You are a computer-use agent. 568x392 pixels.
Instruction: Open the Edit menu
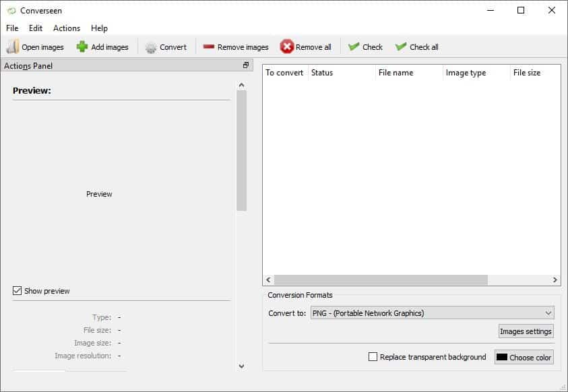[35, 28]
